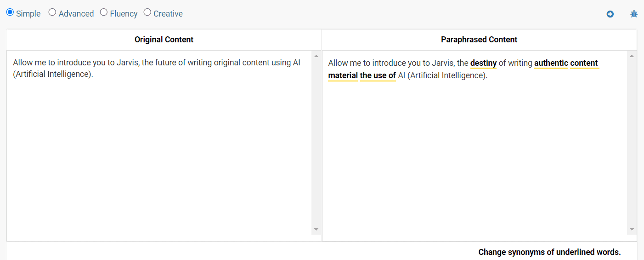Choose the Fluency mode radio button
644x260 pixels.
(x=104, y=12)
